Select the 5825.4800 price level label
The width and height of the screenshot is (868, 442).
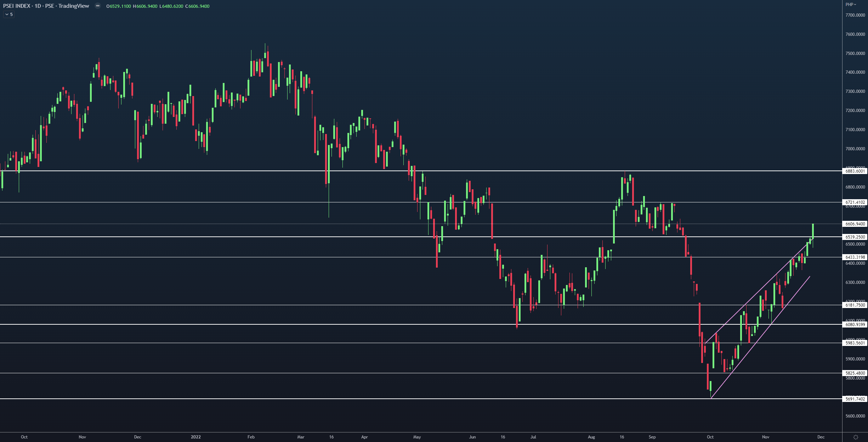coord(855,373)
